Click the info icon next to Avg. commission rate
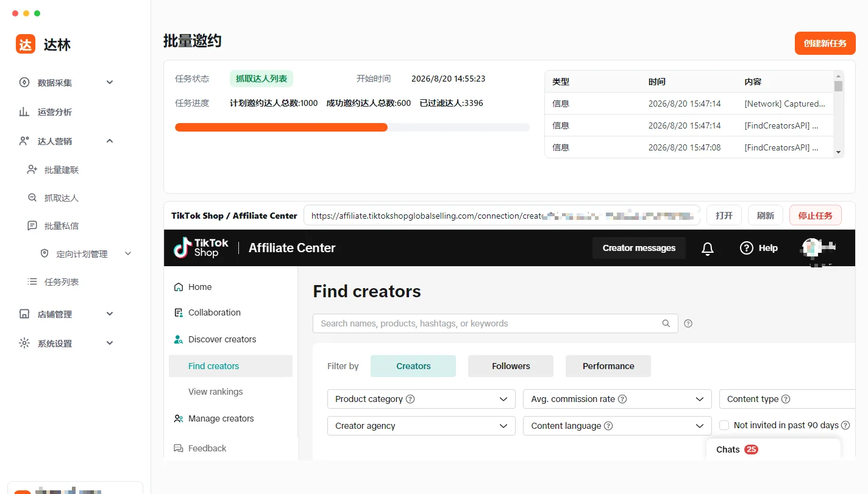This screenshot has width=868, height=494. pyautogui.click(x=622, y=399)
